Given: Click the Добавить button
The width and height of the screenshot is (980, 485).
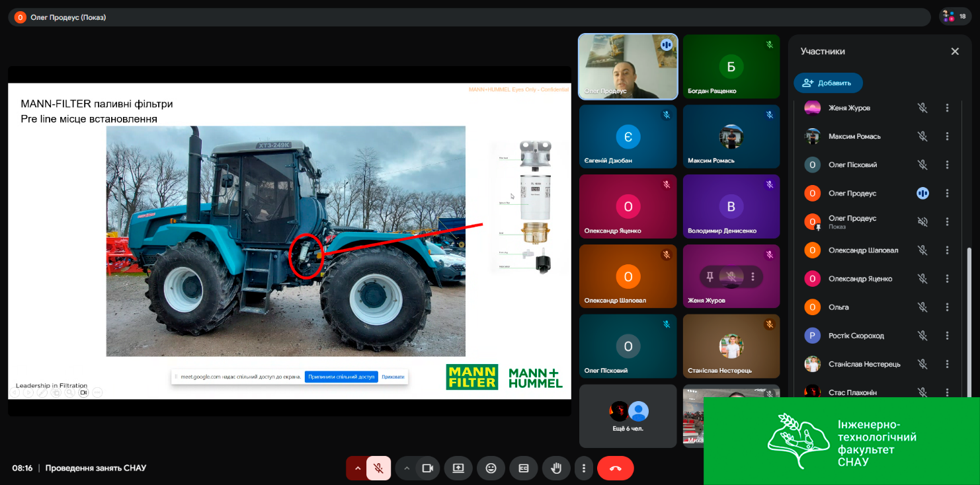Looking at the screenshot, I should pyautogui.click(x=828, y=83).
